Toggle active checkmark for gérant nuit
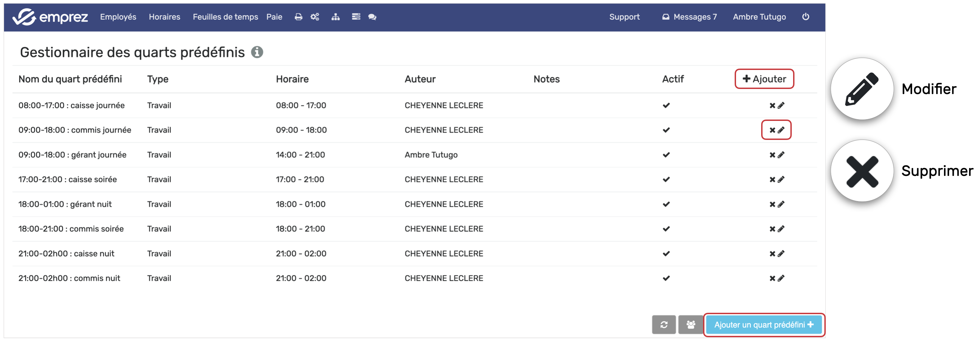 coord(666,204)
